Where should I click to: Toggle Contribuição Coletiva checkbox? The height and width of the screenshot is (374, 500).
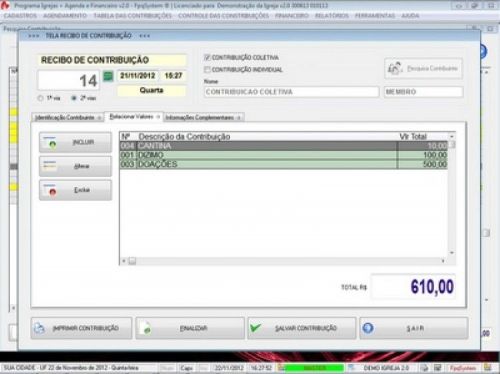click(x=207, y=58)
